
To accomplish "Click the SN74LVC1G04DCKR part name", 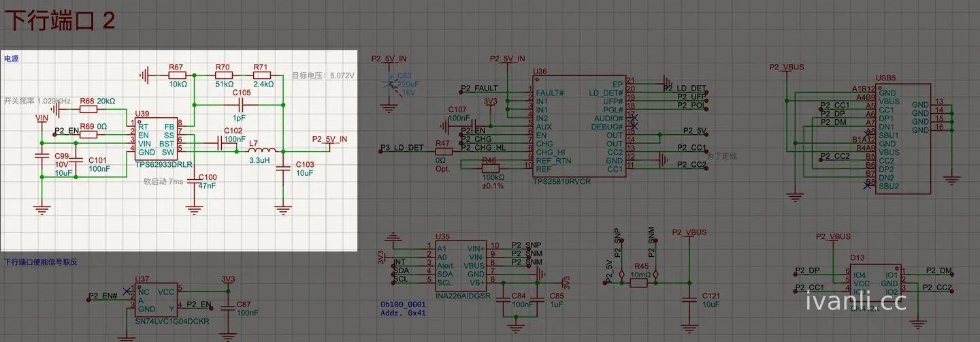I will click(172, 320).
